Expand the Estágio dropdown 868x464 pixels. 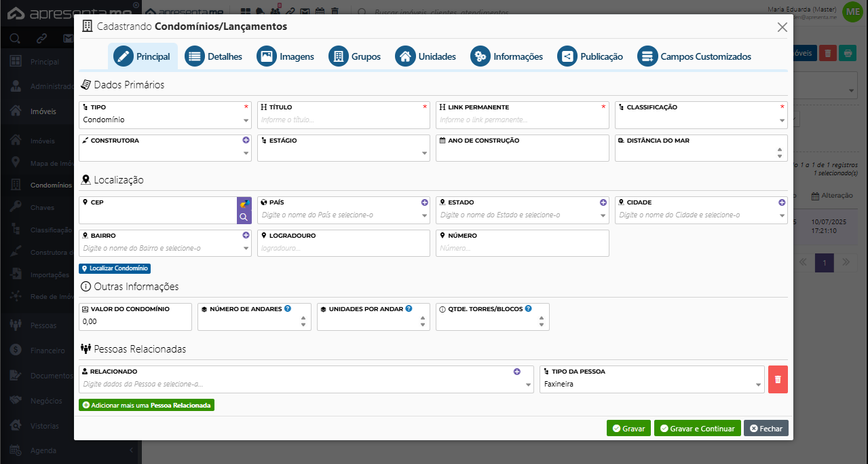click(343, 154)
